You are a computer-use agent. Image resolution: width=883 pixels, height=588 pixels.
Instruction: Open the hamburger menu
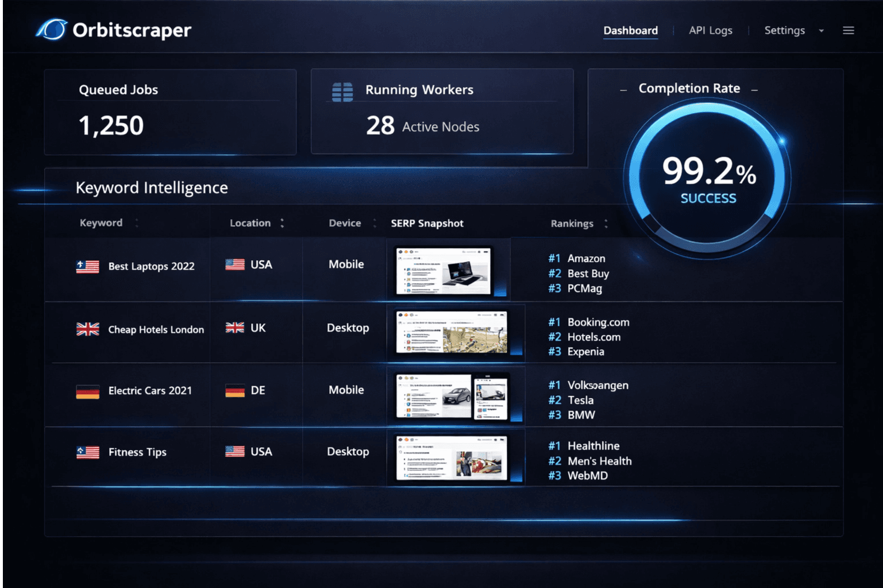pyautogui.click(x=849, y=30)
